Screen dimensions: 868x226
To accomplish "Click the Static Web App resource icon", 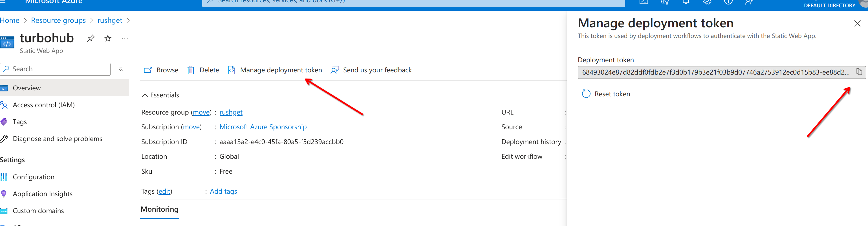I will [x=7, y=43].
